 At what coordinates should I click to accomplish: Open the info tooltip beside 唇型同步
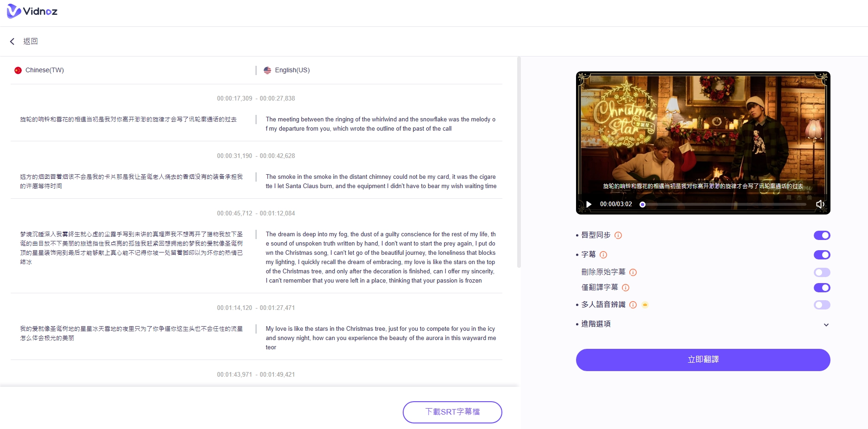[x=618, y=235]
